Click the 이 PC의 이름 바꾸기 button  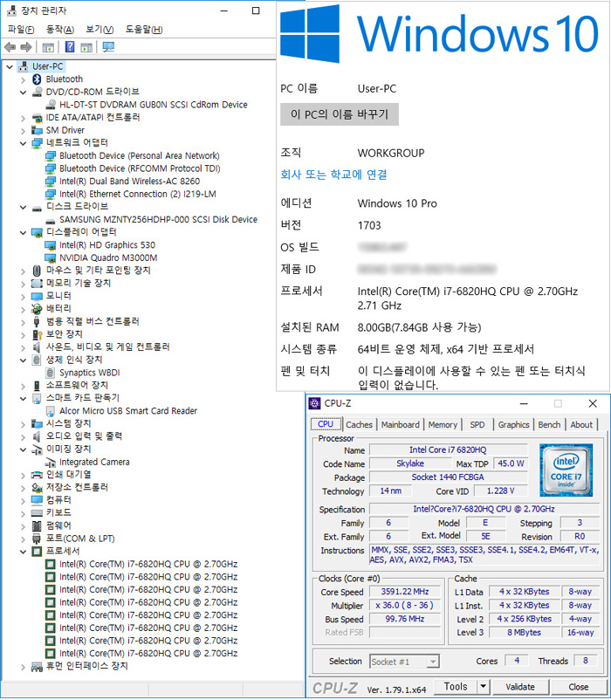(340, 114)
